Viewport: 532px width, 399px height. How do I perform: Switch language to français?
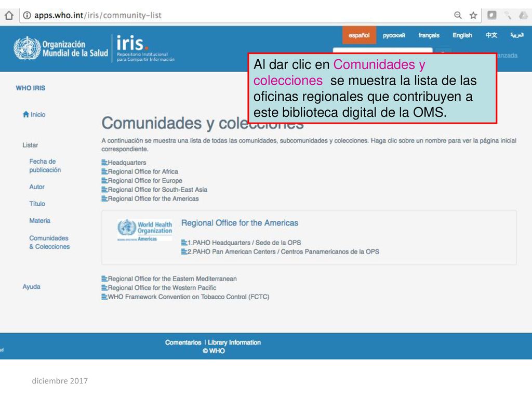(x=429, y=35)
